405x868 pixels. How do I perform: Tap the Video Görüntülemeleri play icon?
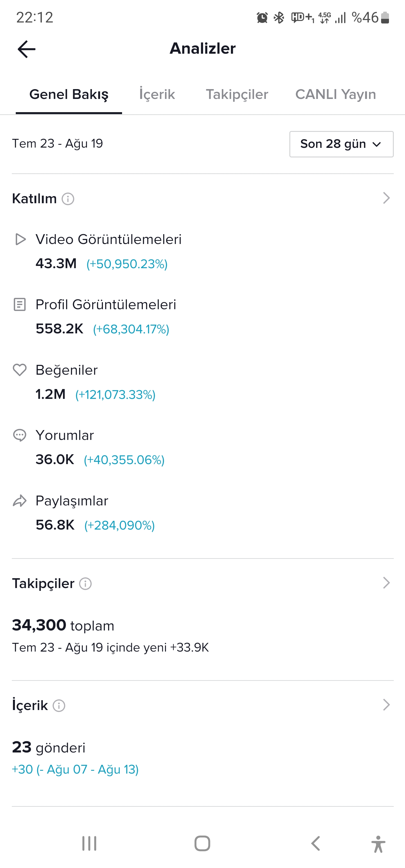[x=20, y=239]
